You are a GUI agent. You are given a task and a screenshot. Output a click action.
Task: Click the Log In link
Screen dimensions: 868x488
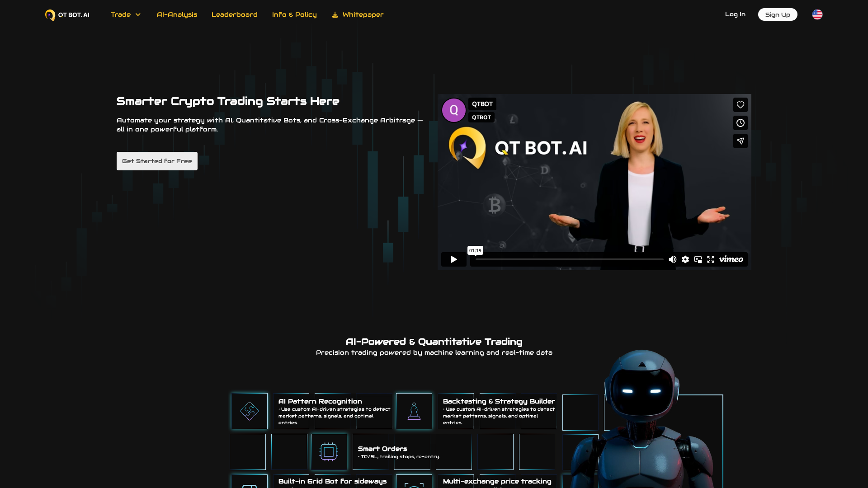(735, 14)
